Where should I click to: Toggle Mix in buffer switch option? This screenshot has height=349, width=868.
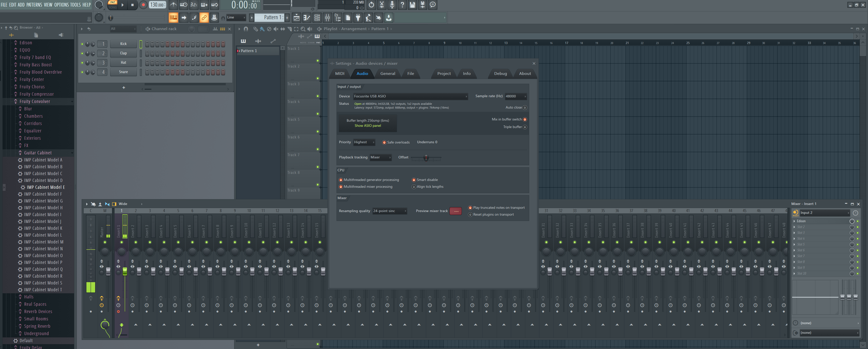coord(525,119)
